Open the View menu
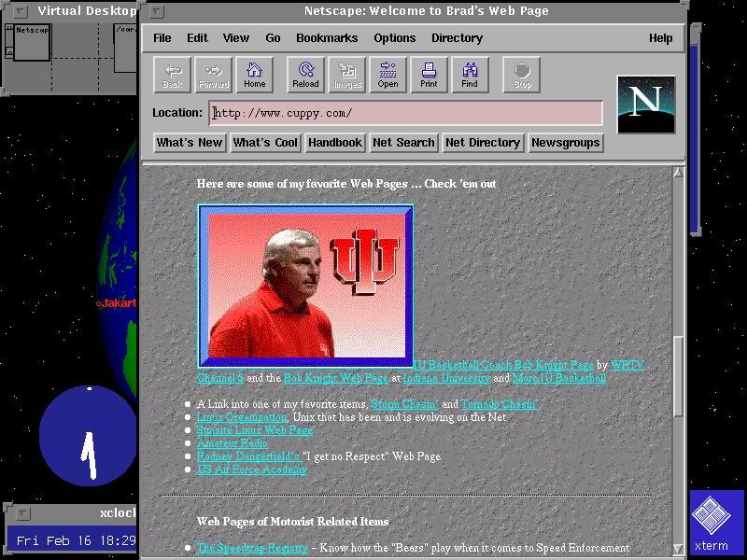Viewport: 747px width, 560px height. click(236, 38)
